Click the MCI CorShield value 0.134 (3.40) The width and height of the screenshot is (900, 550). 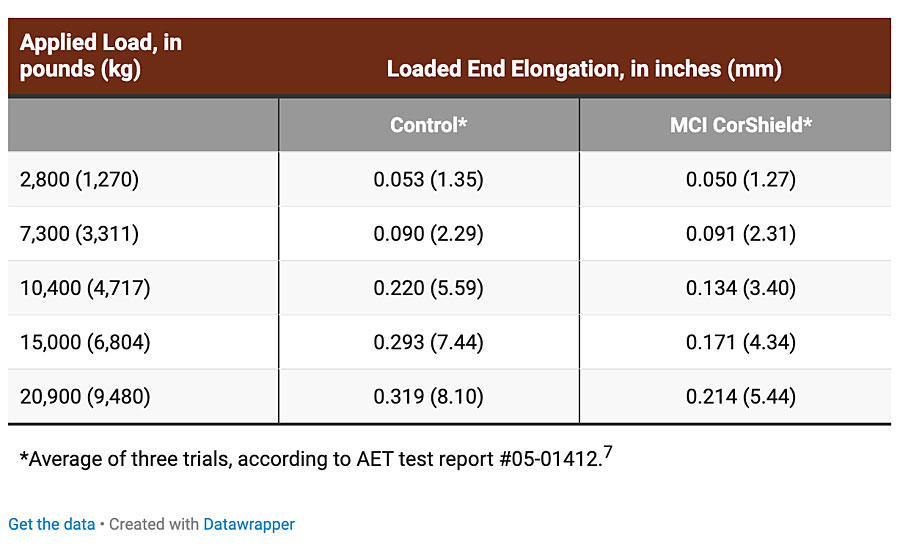click(x=740, y=288)
